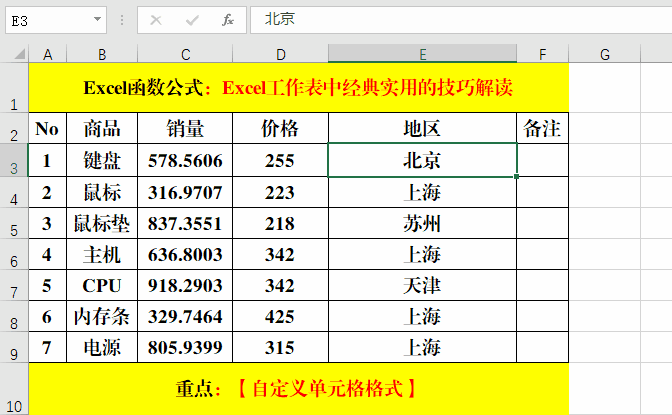Screen dimensions: 672x415
Task: Select the cell containing CPU
Action: 102,285
